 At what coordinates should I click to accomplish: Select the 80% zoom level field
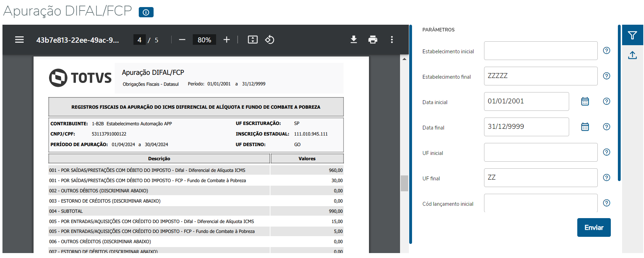coord(204,40)
